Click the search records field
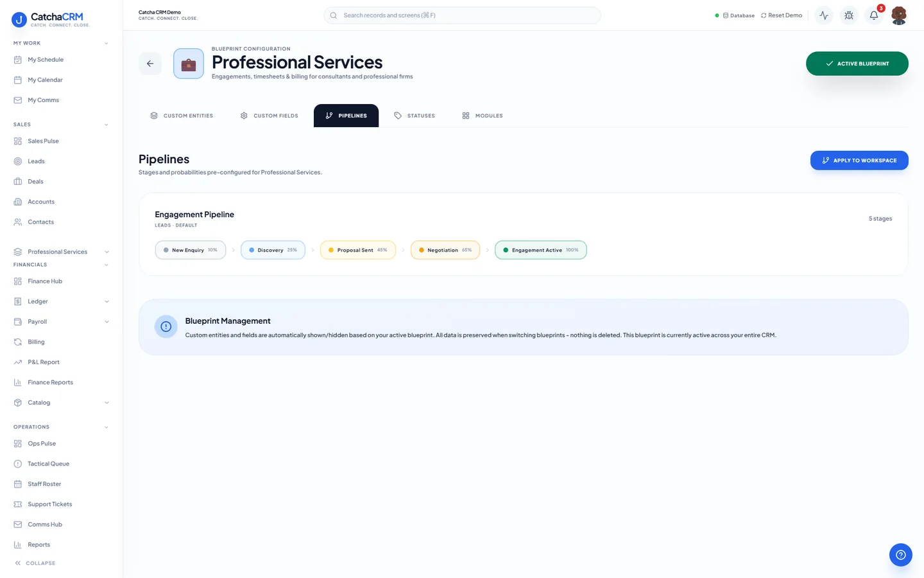924x578 pixels. pos(462,15)
